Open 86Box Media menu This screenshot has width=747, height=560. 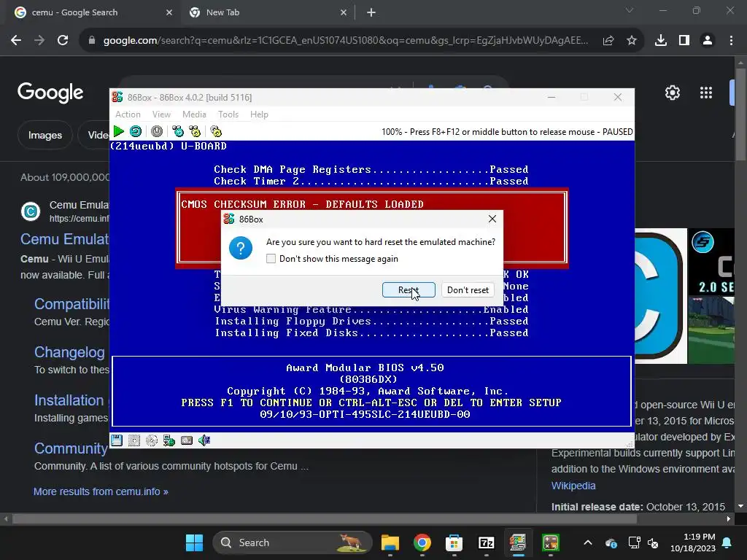(x=194, y=114)
